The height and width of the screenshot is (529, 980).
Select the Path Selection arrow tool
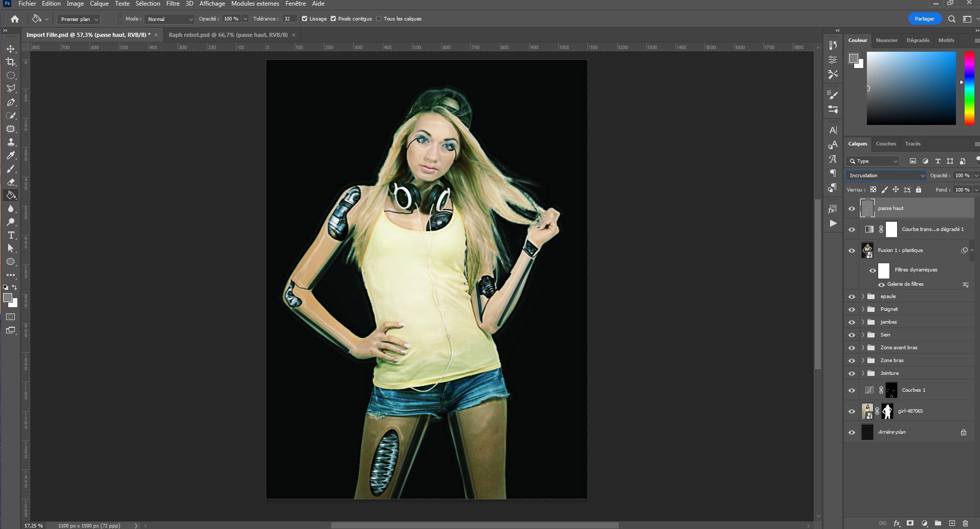pyautogui.click(x=11, y=248)
